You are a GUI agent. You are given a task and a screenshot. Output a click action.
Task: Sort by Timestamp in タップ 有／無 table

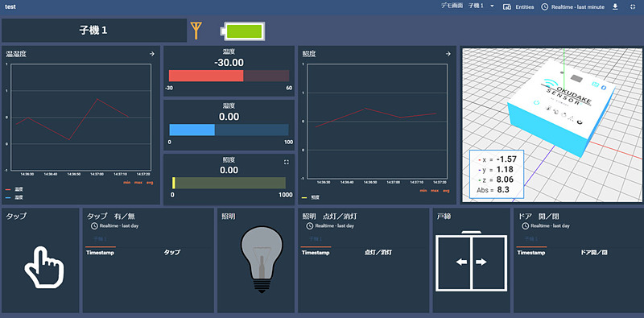pos(100,253)
